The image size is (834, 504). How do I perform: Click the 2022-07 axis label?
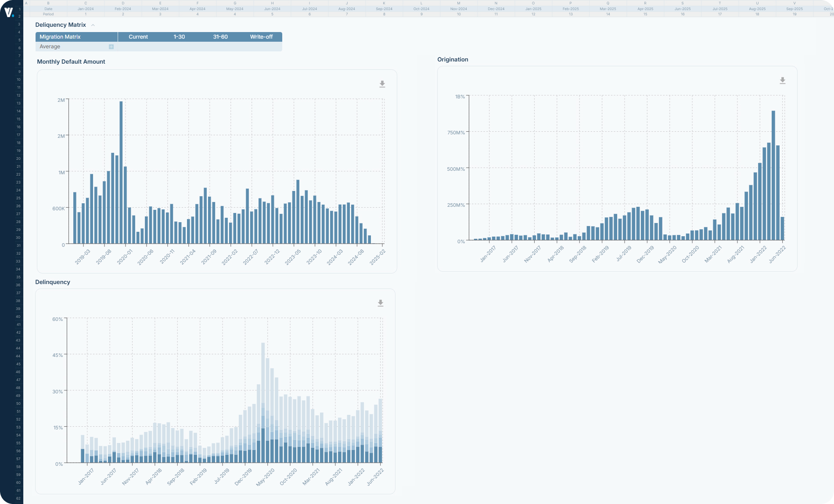(251, 257)
